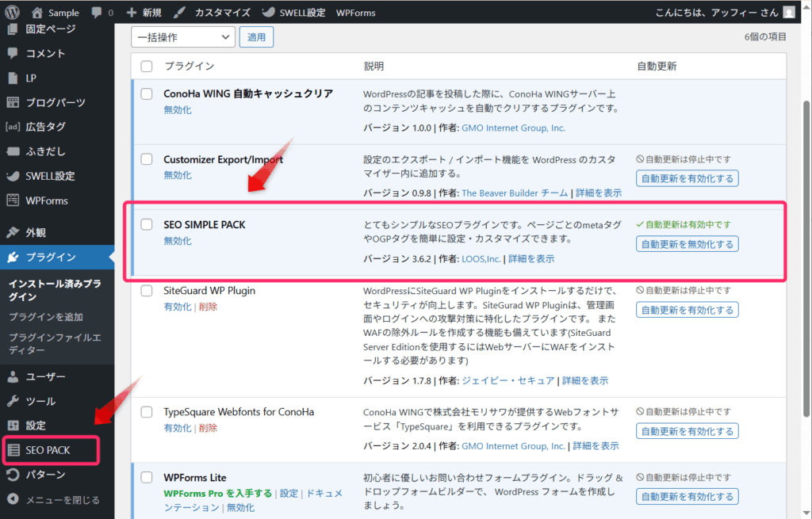Viewport: 812px width, 519px height.
Task: Open SEO PACK icon in sidebar
Action: [x=13, y=450]
